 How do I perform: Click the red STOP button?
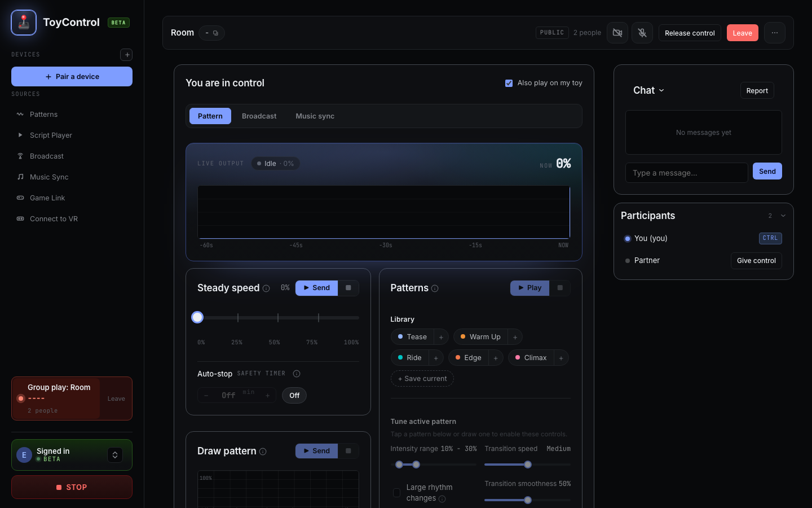click(x=72, y=487)
